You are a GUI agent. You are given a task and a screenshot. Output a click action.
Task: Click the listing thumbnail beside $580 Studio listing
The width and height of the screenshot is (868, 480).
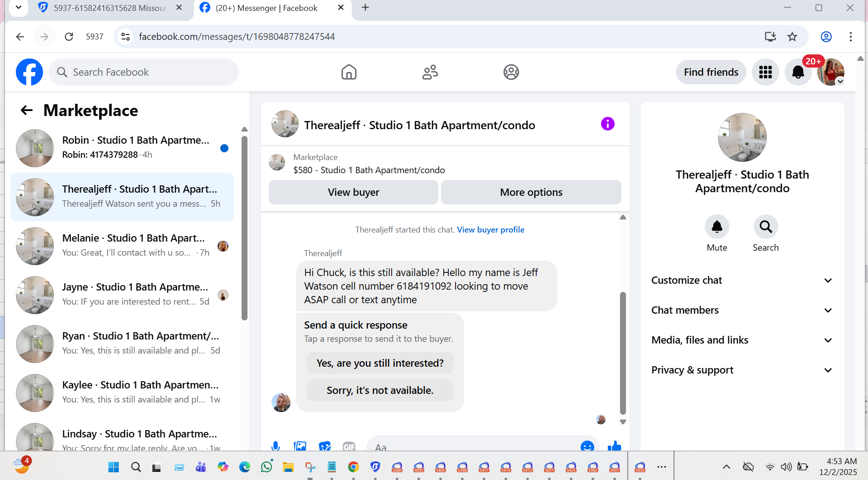coord(277,162)
